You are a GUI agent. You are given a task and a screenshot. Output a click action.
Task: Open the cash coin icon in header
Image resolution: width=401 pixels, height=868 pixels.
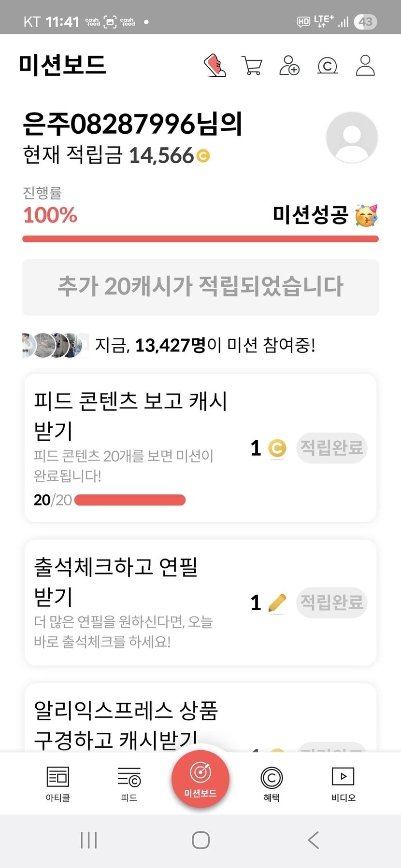[327, 66]
